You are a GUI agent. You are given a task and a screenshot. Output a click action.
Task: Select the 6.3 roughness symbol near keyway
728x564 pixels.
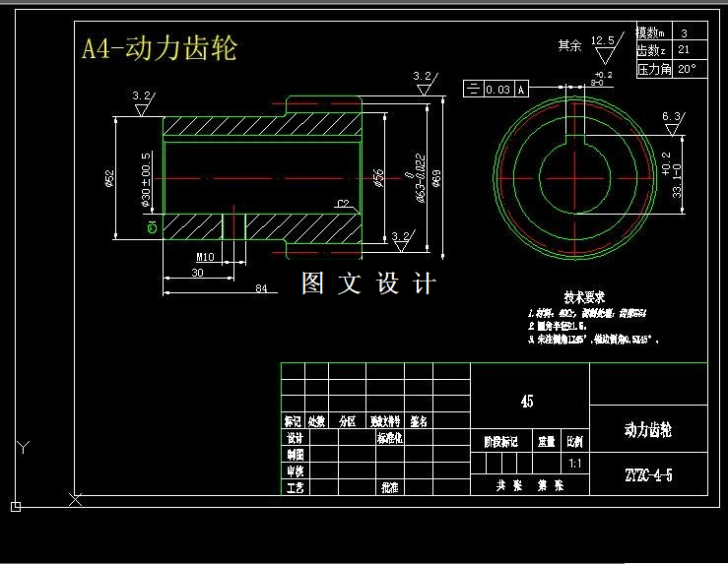pos(673,124)
